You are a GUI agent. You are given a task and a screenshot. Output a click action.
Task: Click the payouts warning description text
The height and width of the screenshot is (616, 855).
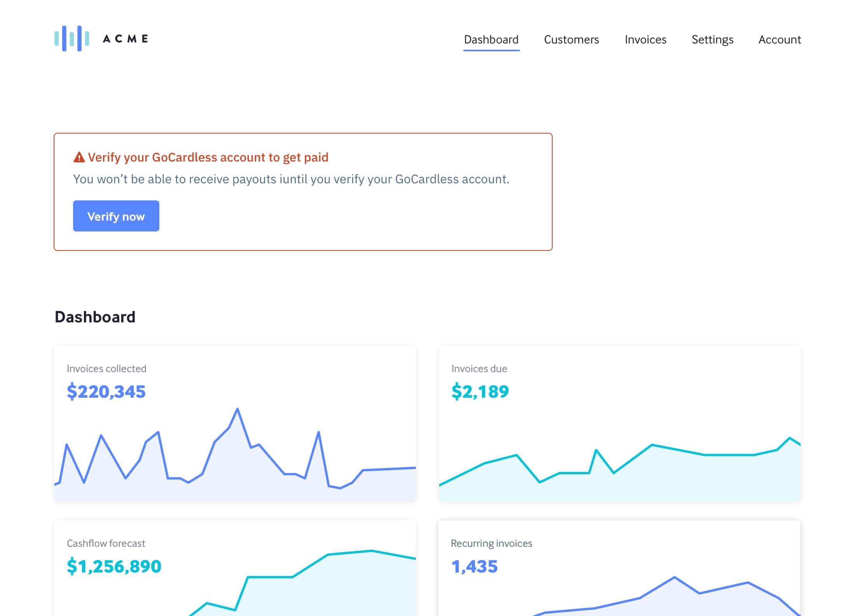(x=291, y=179)
